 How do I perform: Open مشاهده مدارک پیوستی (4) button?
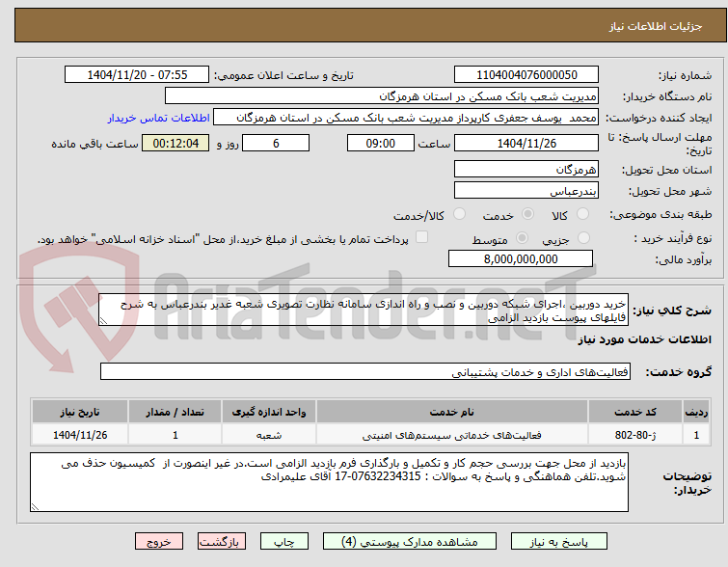[x=410, y=542]
